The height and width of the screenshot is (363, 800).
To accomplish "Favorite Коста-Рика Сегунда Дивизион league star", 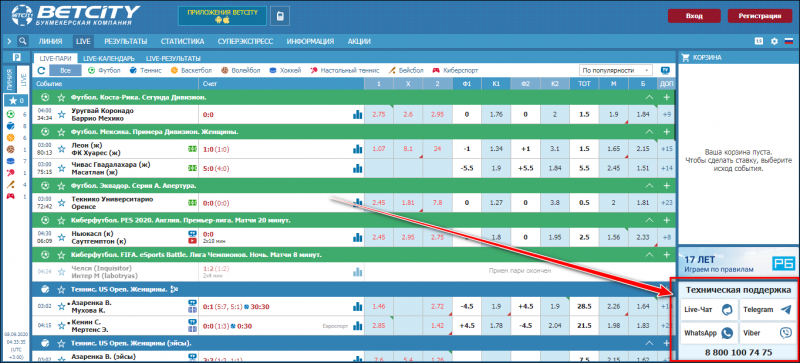I will click(61, 97).
